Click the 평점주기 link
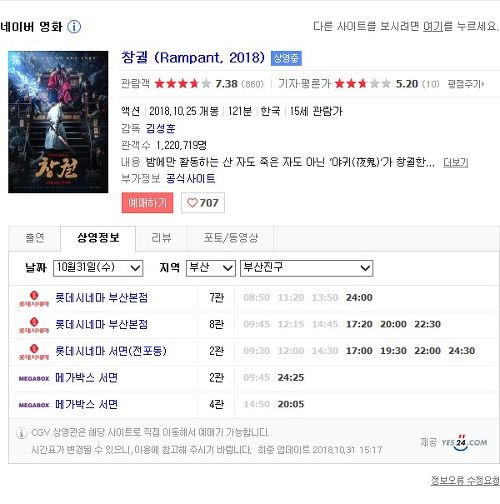Image resolution: width=500 pixels, height=504 pixels. pyautogui.click(x=465, y=84)
